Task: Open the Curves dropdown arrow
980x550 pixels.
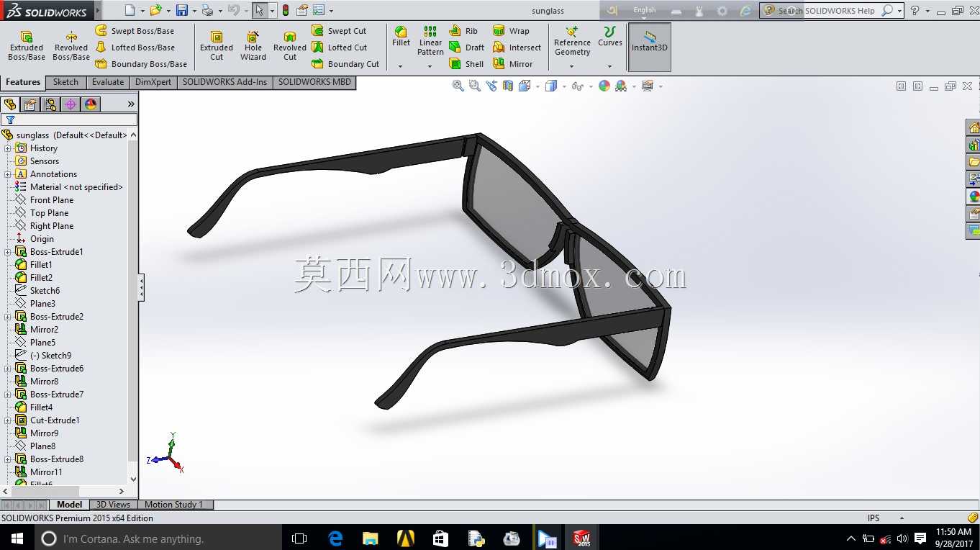Action: pyautogui.click(x=610, y=66)
